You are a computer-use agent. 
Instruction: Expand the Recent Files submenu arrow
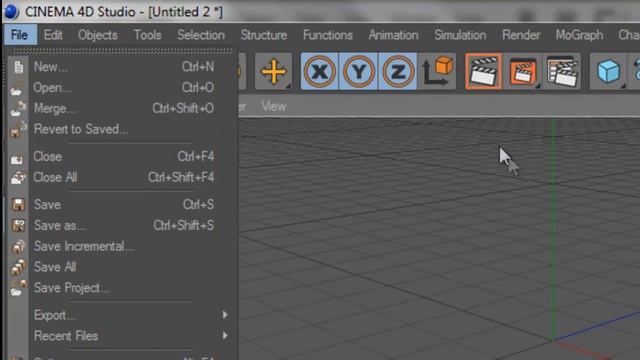[x=225, y=336]
